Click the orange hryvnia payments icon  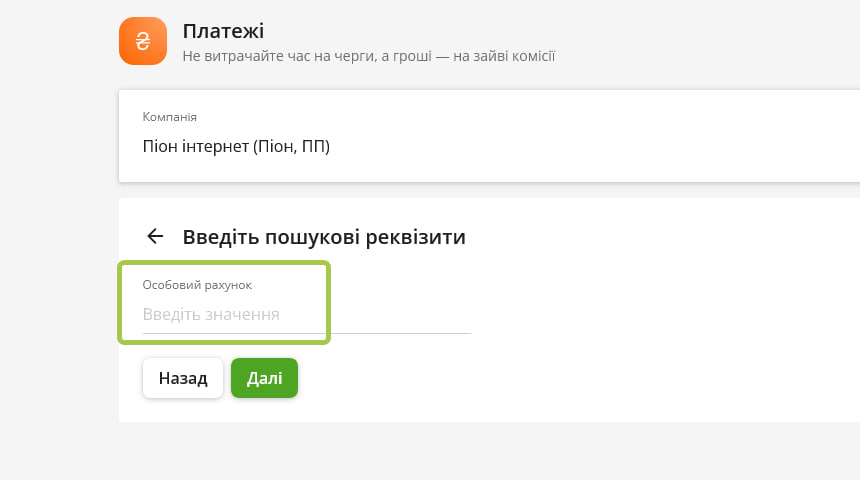point(143,41)
